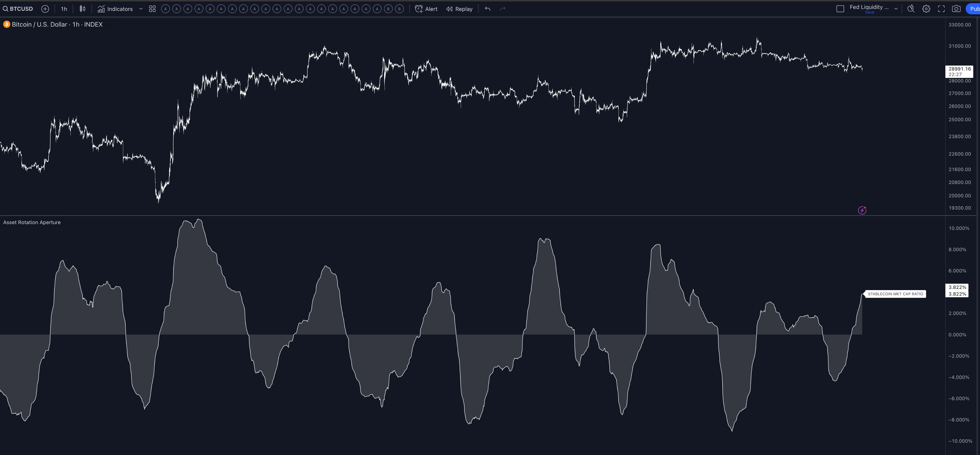Open the candlestick chart type selector

coord(83,9)
